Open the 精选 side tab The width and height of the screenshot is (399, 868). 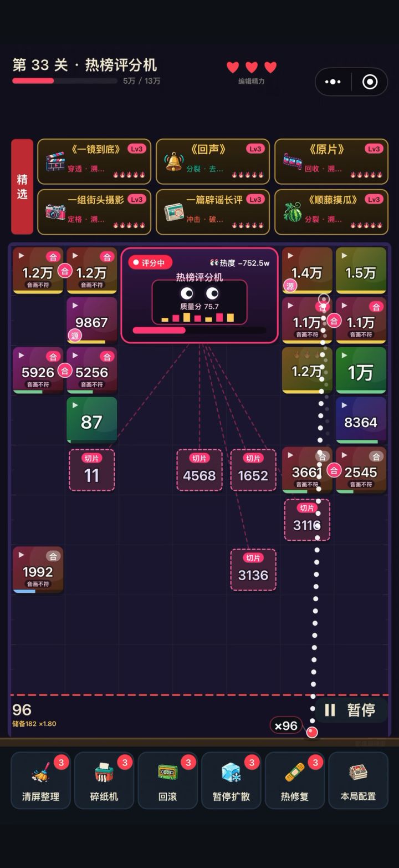tap(22, 187)
